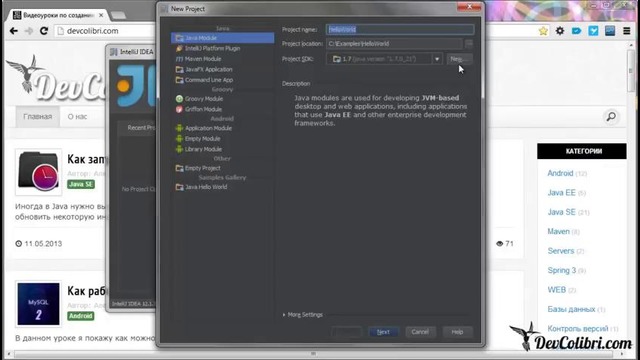Close the Видеоуроки browser tab
Screen dimensions: 640x360
(101, 15)
